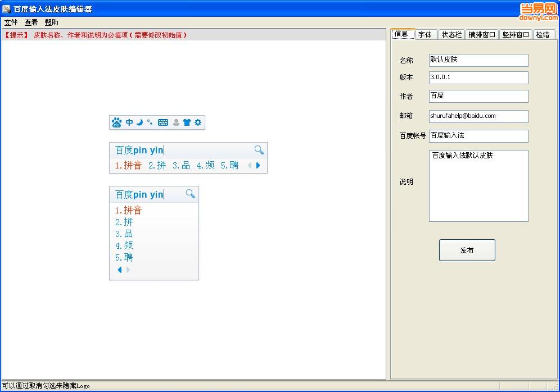This screenshot has height=392, width=560.
Task: Click the next-page arrow in the horizontal candidate window
Action: tap(258, 165)
